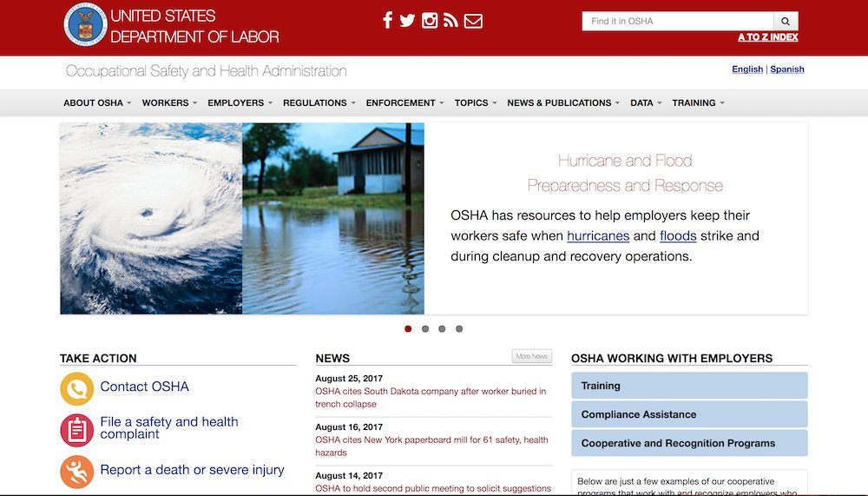868x496 pixels.
Task: Read the South Dakota trench collapse story
Action: 431,397
